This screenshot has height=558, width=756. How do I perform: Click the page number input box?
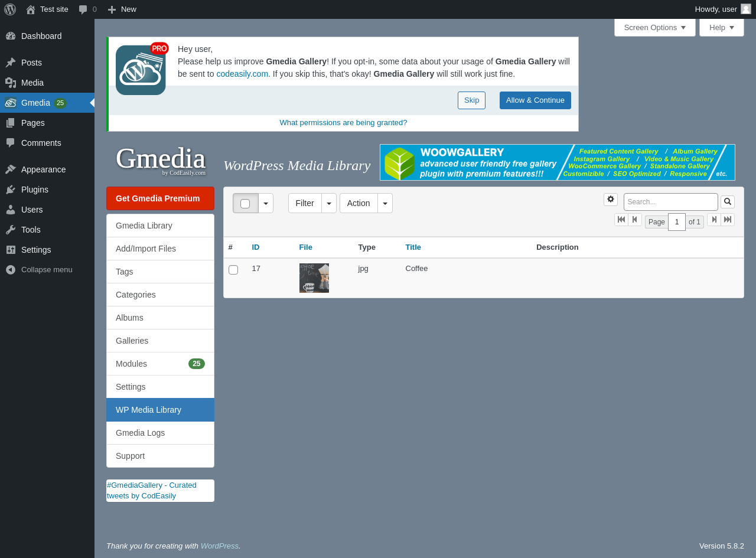click(x=677, y=222)
